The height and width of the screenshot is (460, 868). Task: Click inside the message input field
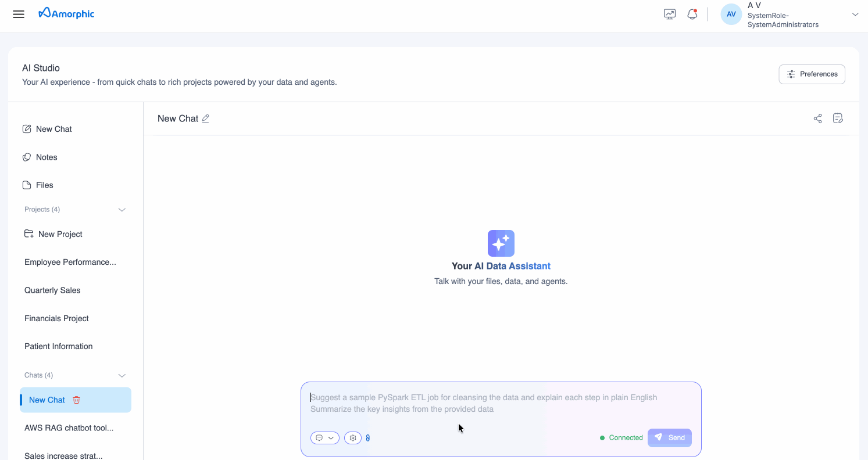pos(500,402)
